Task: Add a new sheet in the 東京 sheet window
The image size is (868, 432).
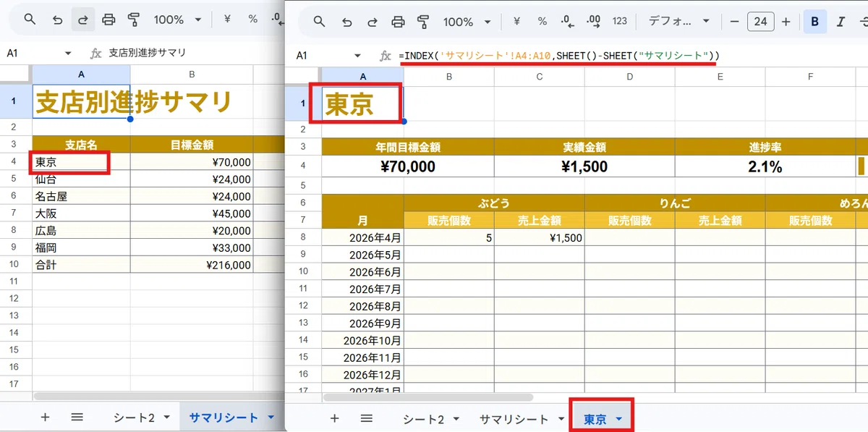Action: pyautogui.click(x=334, y=418)
